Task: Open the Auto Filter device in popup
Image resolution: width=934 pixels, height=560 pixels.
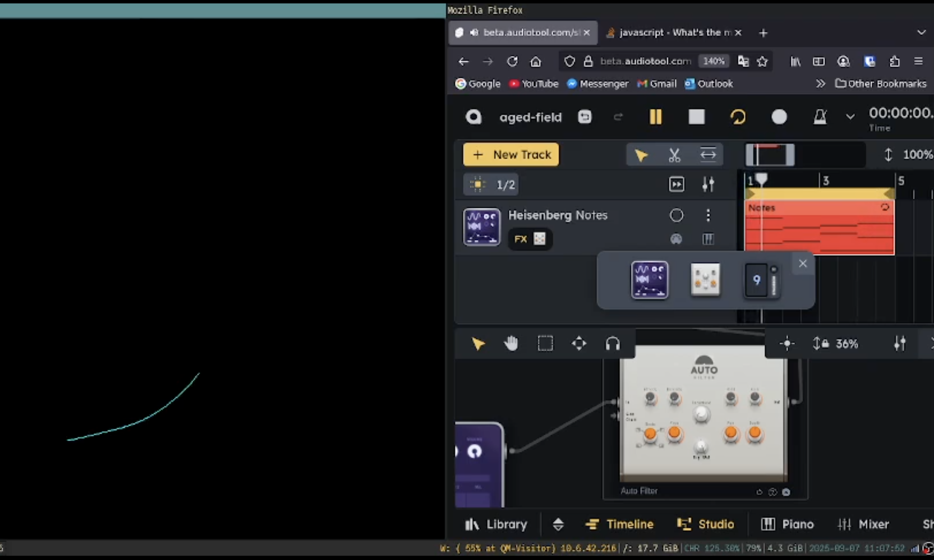Action: pos(705,280)
